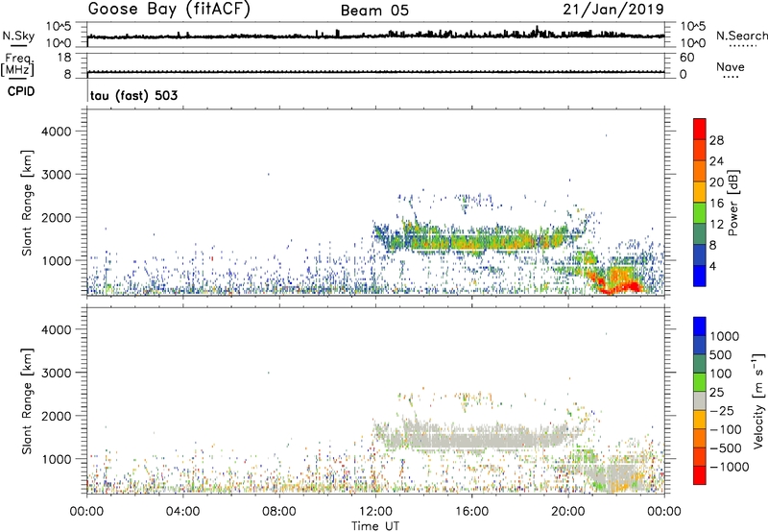Click the 'Goose Bay (fitACF)' title text

tap(169, 10)
